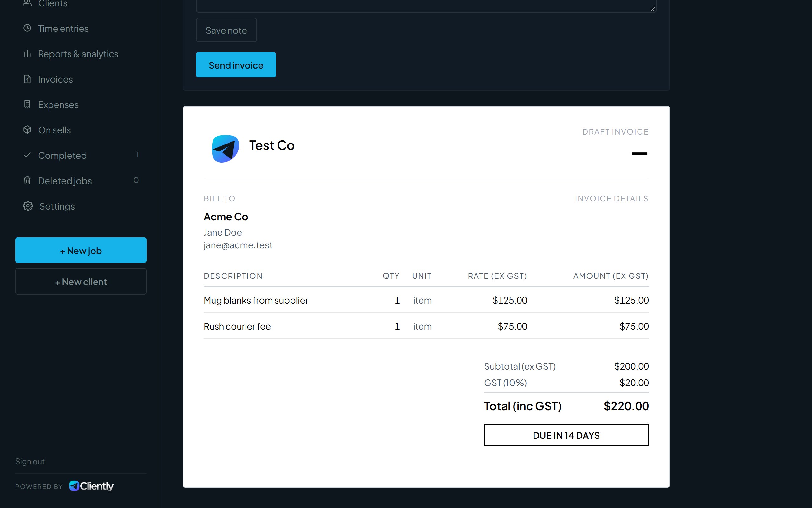Click the Clients people icon
The width and height of the screenshot is (812, 508).
click(27, 3)
